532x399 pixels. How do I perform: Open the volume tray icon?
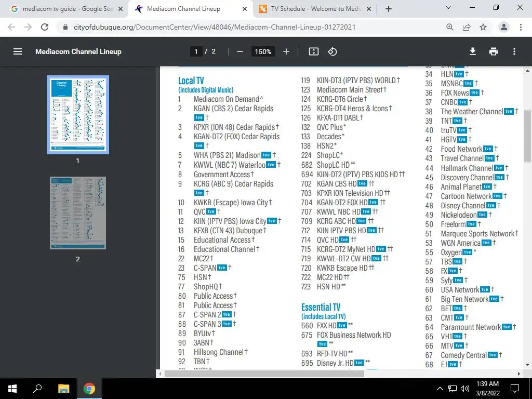pyautogui.click(x=465, y=389)
